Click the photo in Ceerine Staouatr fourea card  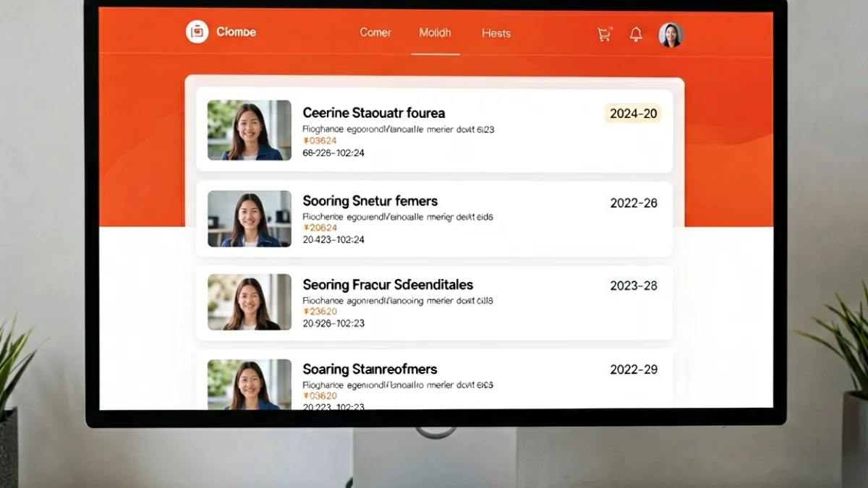pos(250,130)
